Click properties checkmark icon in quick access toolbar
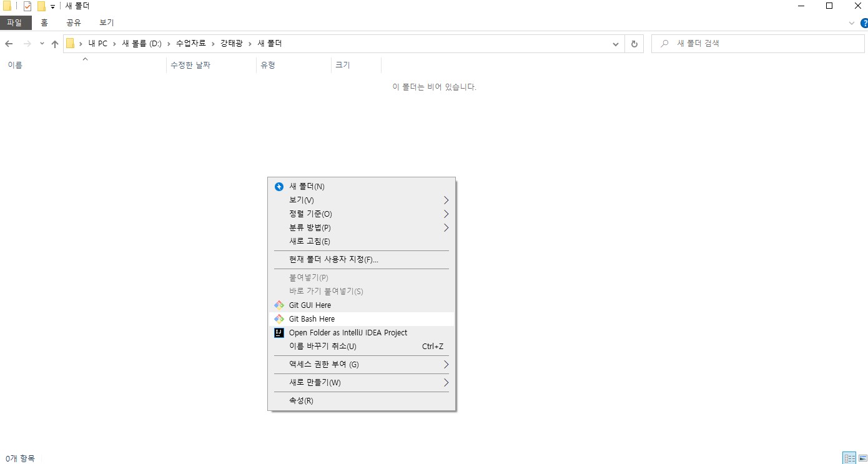This screenshot has height=464, width=868. coord(27,6)
